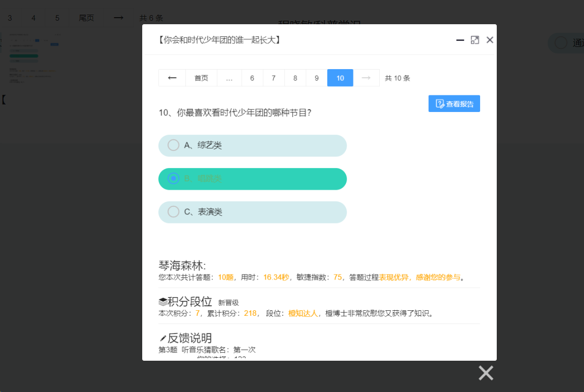Click the large X below dialog
Viewport: 584px width, 392px height.
486,373
